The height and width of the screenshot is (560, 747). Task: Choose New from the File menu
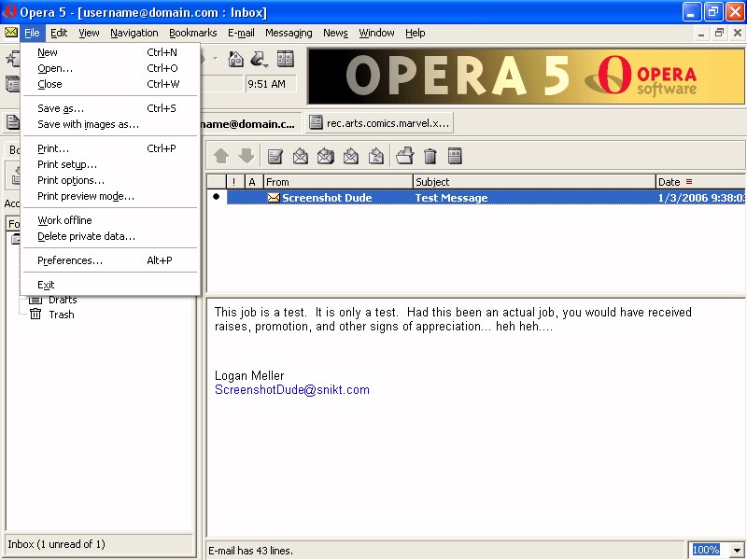coord(110,52)
